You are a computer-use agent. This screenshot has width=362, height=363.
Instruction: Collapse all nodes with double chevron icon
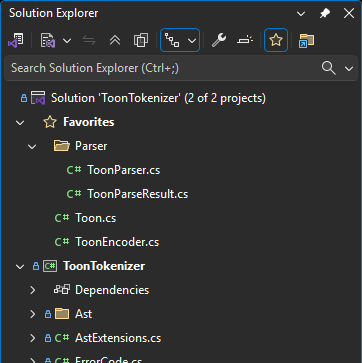pos(115,41)
